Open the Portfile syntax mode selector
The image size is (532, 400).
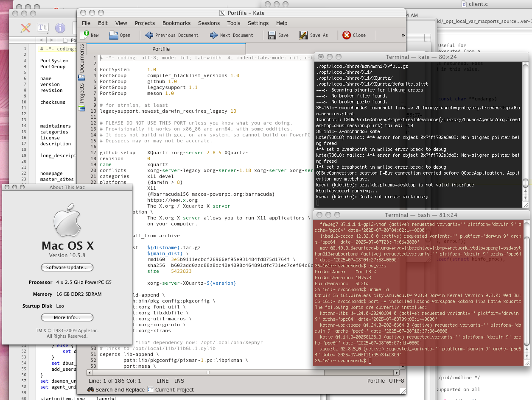click(376, 381)
